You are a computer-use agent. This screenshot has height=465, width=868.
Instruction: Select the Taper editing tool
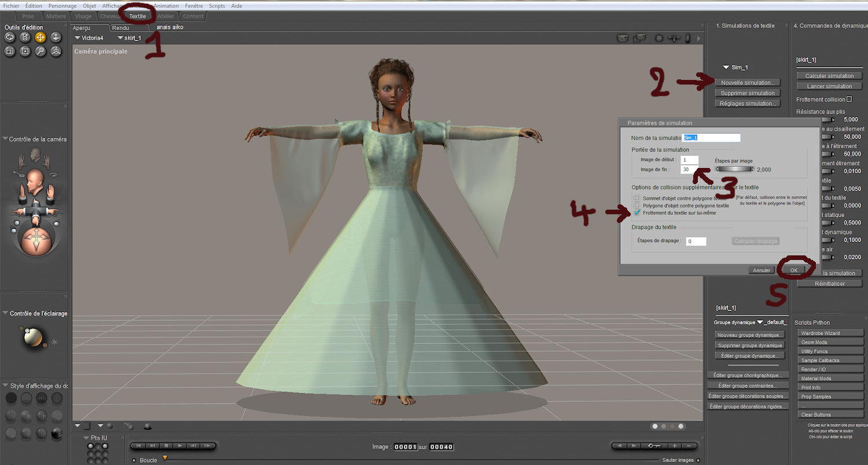25,52
